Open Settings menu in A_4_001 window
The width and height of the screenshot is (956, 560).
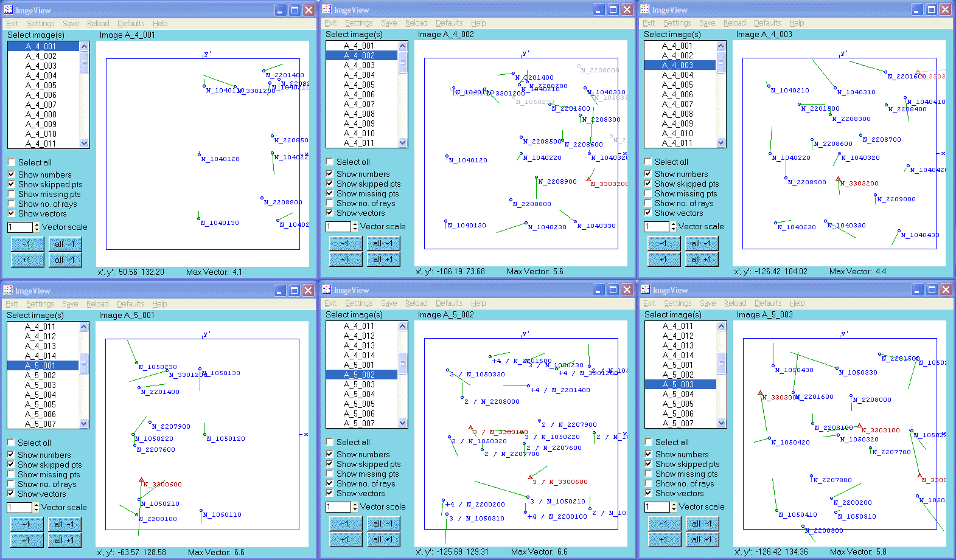(x=41, y=24)
